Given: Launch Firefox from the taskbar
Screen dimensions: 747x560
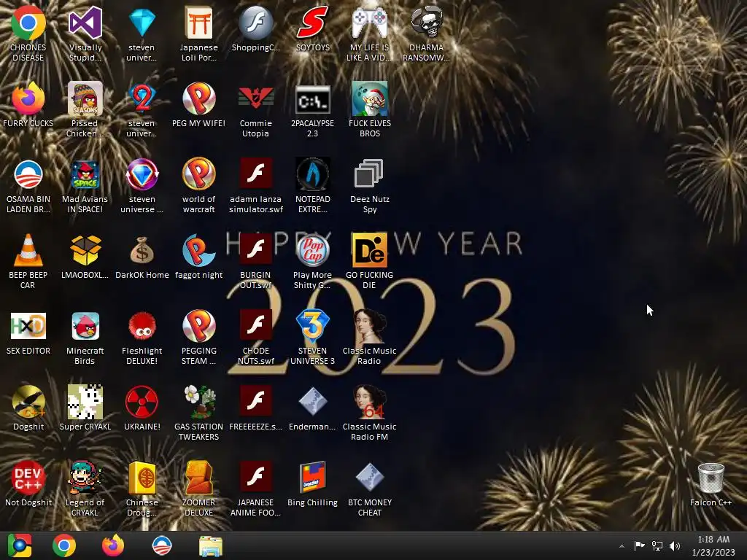Looking at the screenshot, I should coord(113,545).
